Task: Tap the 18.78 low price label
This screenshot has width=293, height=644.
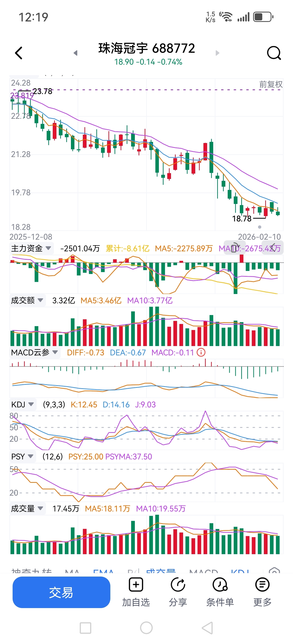Action: click(241, 219)
